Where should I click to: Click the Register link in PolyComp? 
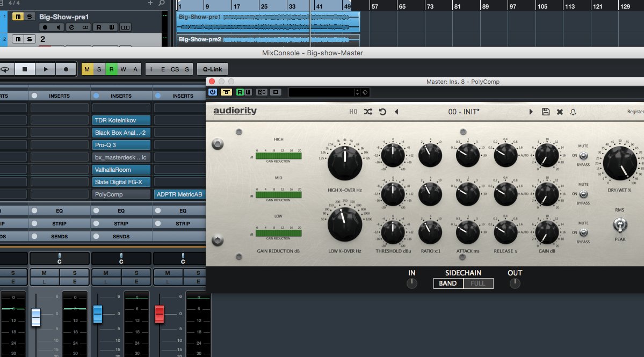pos(635,112)
